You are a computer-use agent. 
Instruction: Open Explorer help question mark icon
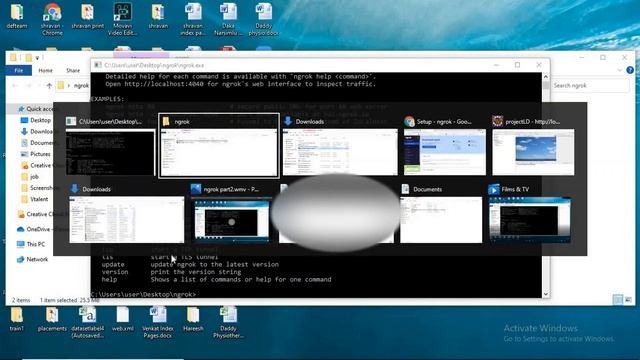630,70
